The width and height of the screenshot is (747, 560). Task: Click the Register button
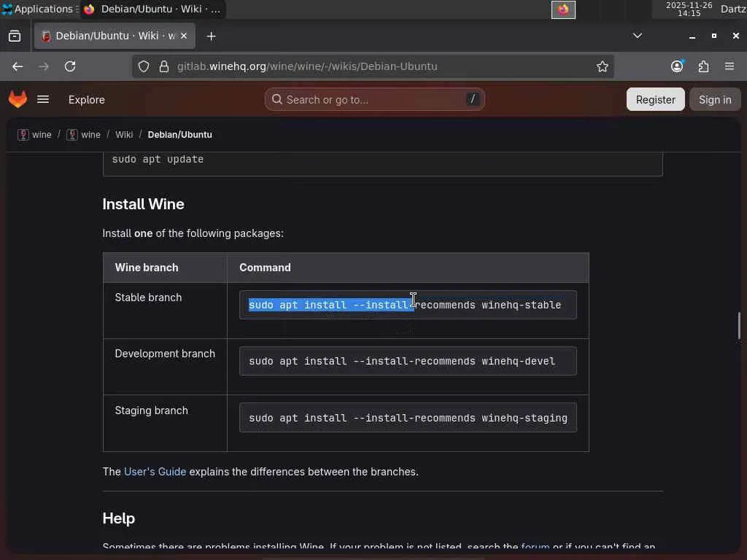point(655,99)
